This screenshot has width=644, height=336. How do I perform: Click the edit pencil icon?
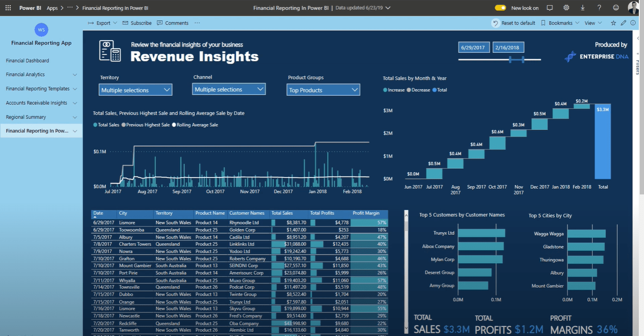point(623,23)
